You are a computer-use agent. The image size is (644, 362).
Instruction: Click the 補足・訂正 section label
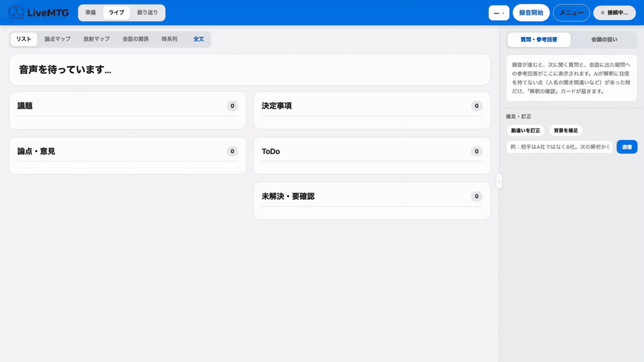[x=519, y=117]
